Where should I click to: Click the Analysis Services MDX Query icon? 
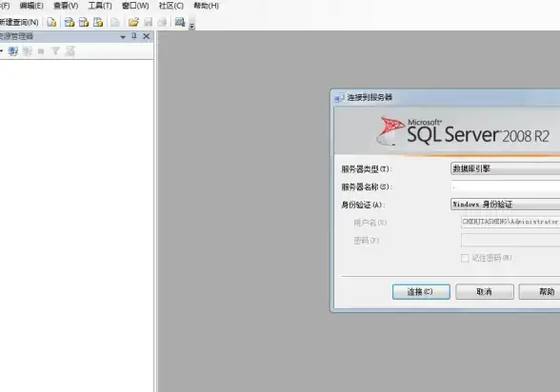click(70, 22)
